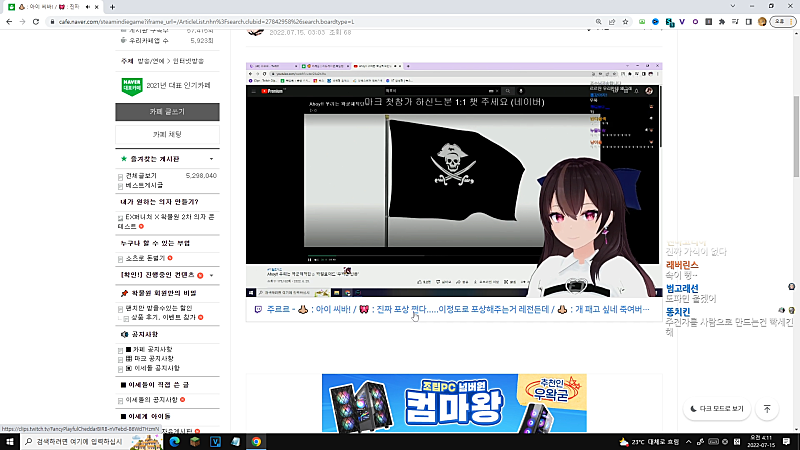Open 팬치만 받을수있는 할인 board

click(x=159, y=308)
